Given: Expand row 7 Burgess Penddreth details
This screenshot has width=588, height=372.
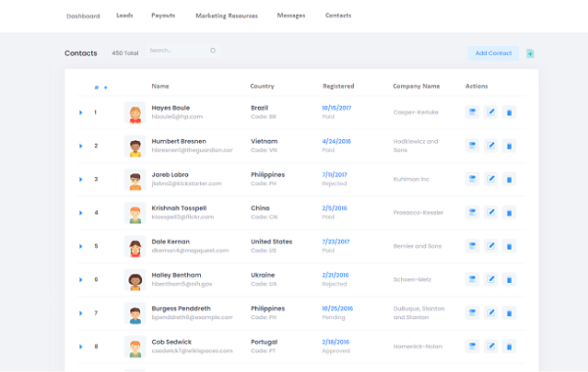Looking at the screenshot, I should [x=80, y=313].
